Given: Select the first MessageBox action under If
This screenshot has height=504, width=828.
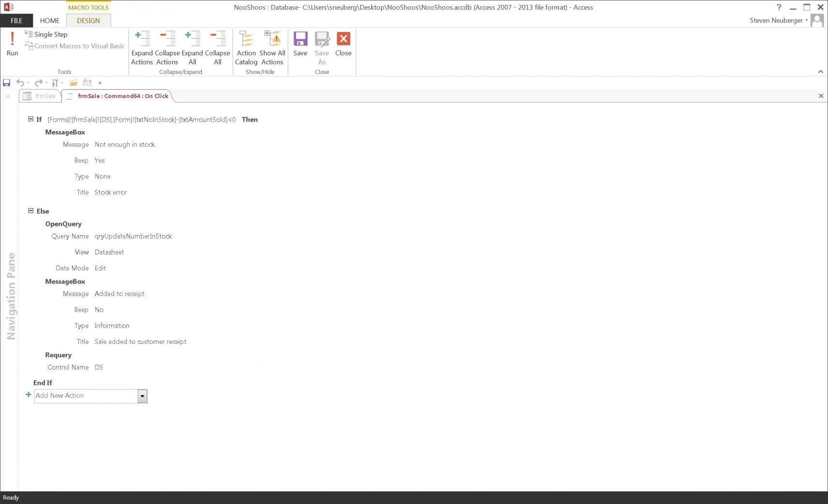Looking at the screenshot, I should click(x=65, y=132).
